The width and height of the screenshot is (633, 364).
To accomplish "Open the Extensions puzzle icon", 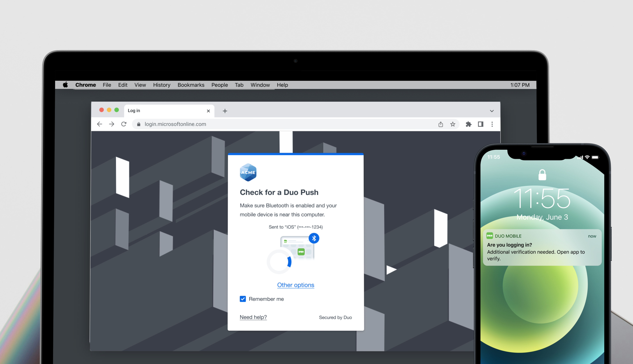I will [469, 124].
